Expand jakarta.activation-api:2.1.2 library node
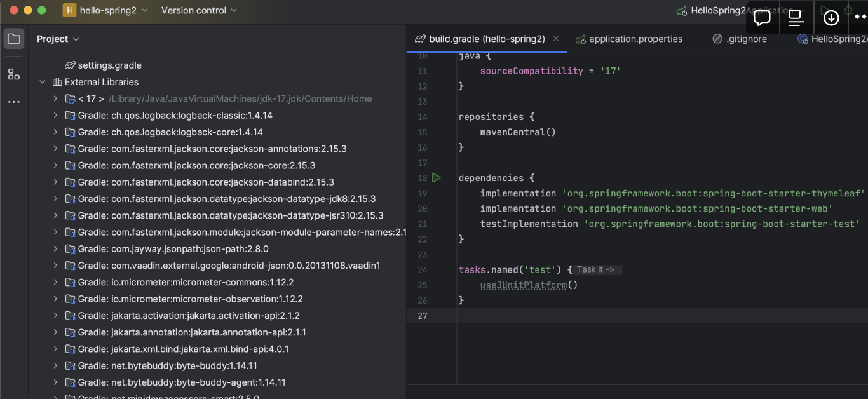 (55, 316)
